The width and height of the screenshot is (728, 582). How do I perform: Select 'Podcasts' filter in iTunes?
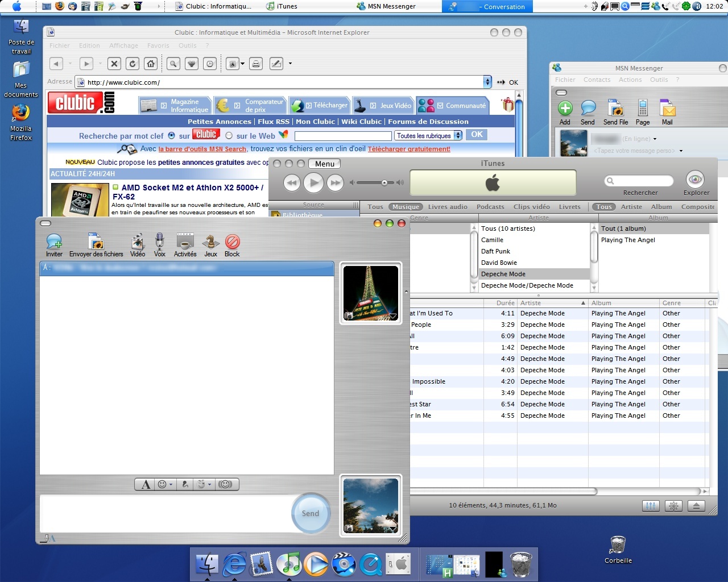click(490, 207)
